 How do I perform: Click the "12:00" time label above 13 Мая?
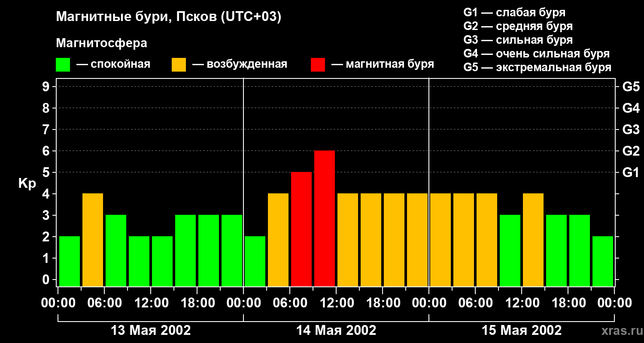click(151, 303)
